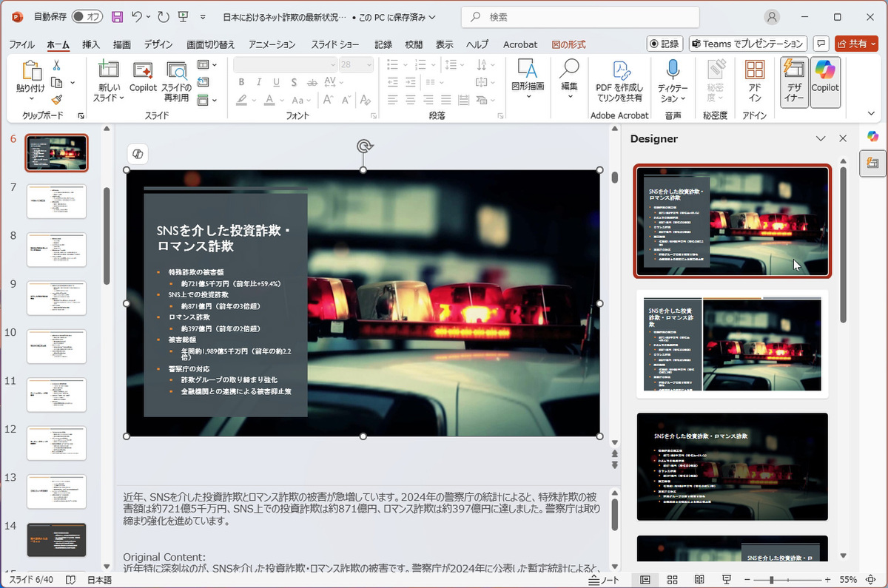This screenshot has height=588, width=888.
Task: Click the Format Painter brush icon
Action: (x=56, y=100)
